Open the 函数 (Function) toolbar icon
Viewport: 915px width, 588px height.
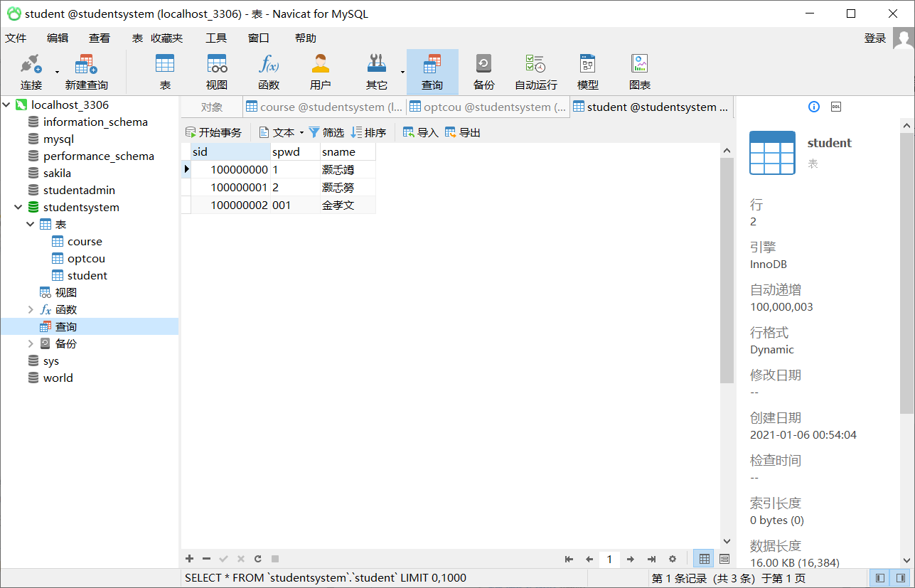[x=269, y=72]
